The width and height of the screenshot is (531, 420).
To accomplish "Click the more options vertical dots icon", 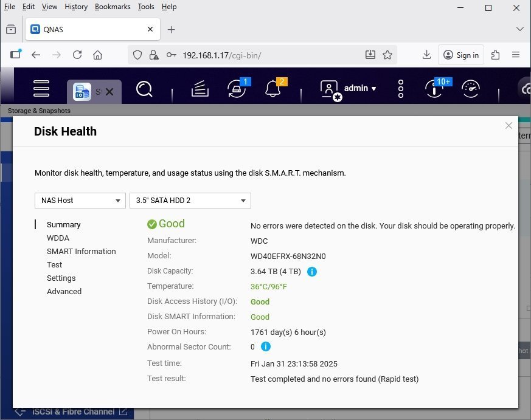I will tap(401, 89).
